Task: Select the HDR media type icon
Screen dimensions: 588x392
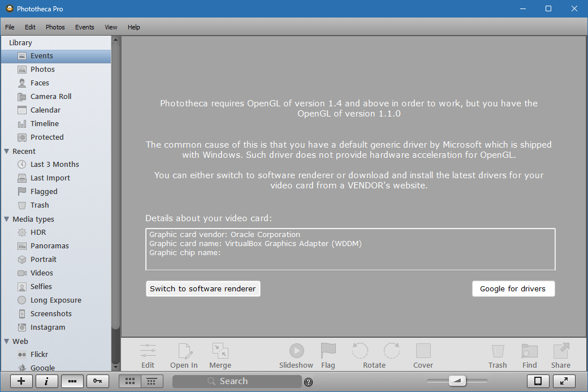Action: pyautogui.click(x=22, y=232)
